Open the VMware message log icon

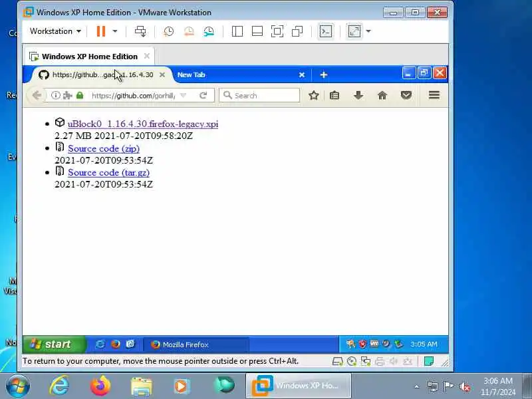pos(429,361)
